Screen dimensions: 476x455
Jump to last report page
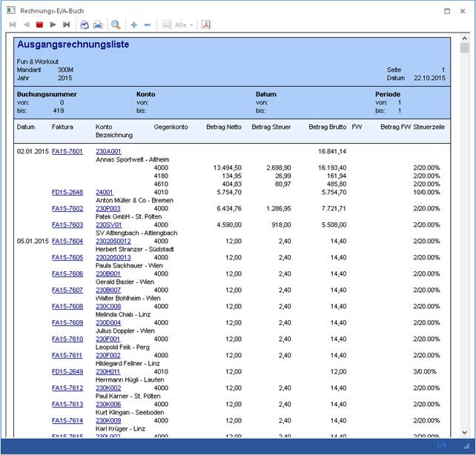pyautogui.click(x=66, y=24)
